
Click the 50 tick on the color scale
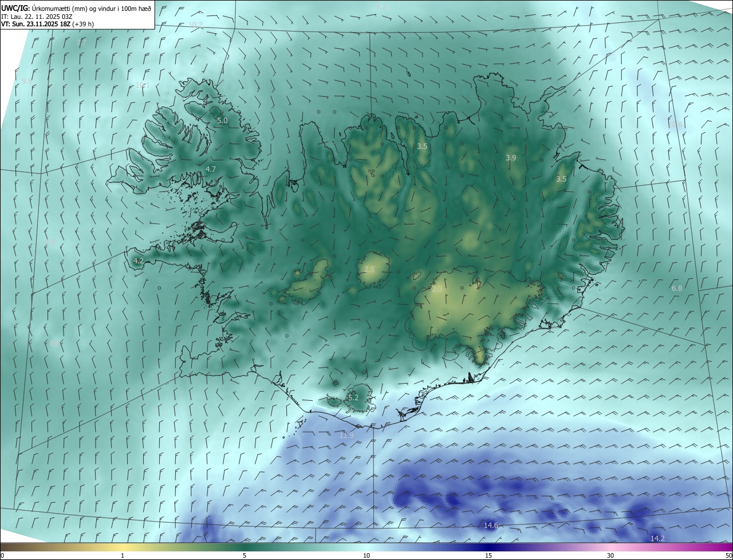pos(728,555)
